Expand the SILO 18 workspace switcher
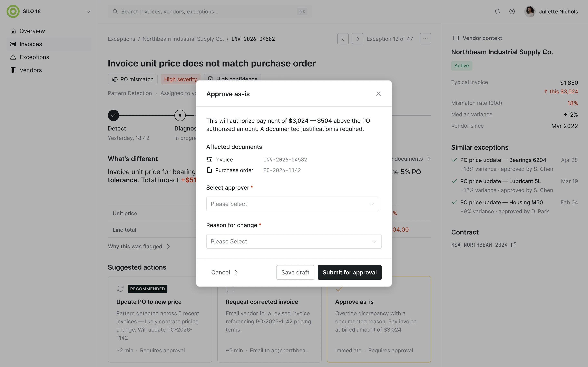The image size is (588, 367). pos(88,11)
